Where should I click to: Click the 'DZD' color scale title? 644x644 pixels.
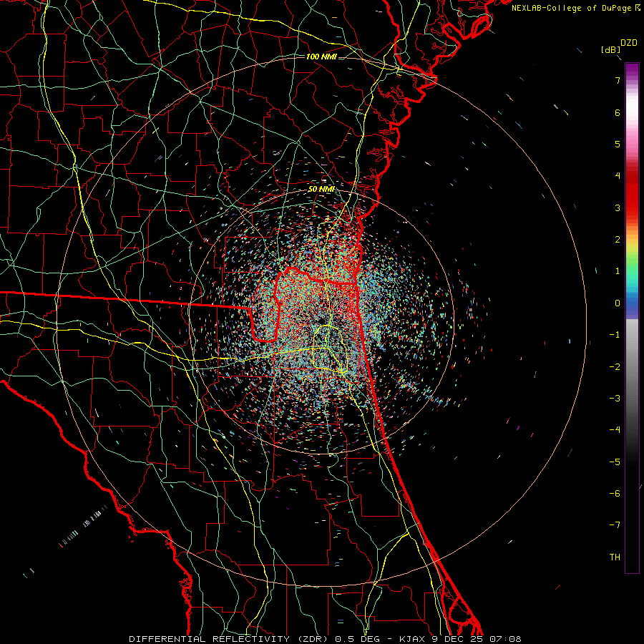pos(629,43)
